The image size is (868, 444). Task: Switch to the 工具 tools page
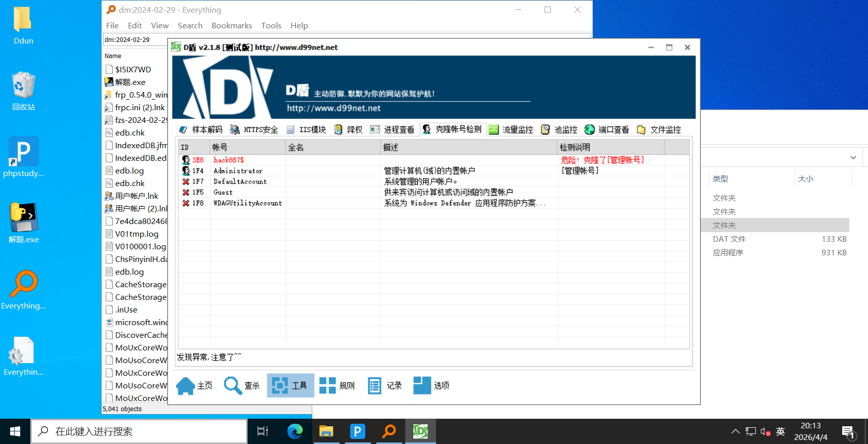coord(290,385)
